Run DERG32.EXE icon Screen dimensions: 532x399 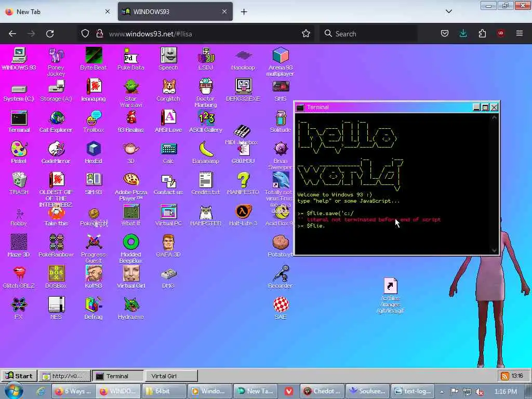click(243, 90)
